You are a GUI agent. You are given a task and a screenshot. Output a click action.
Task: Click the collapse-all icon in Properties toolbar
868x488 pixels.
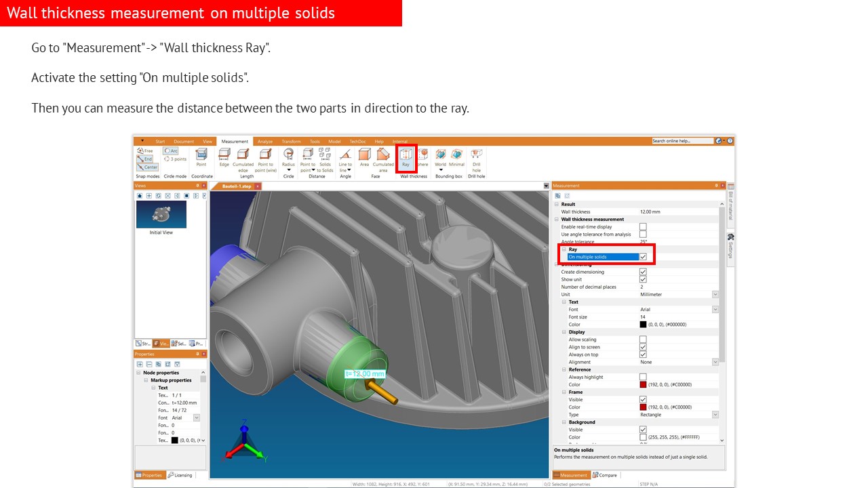point(149,364)
